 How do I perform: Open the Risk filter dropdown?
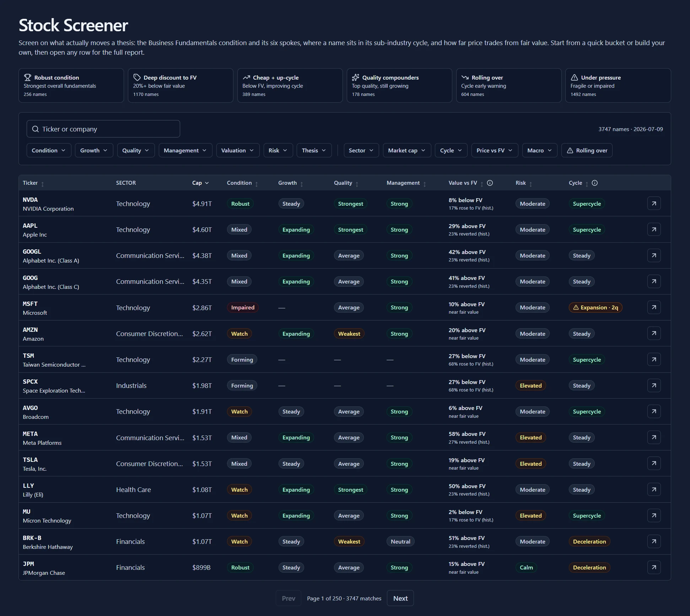pos(278,150)
